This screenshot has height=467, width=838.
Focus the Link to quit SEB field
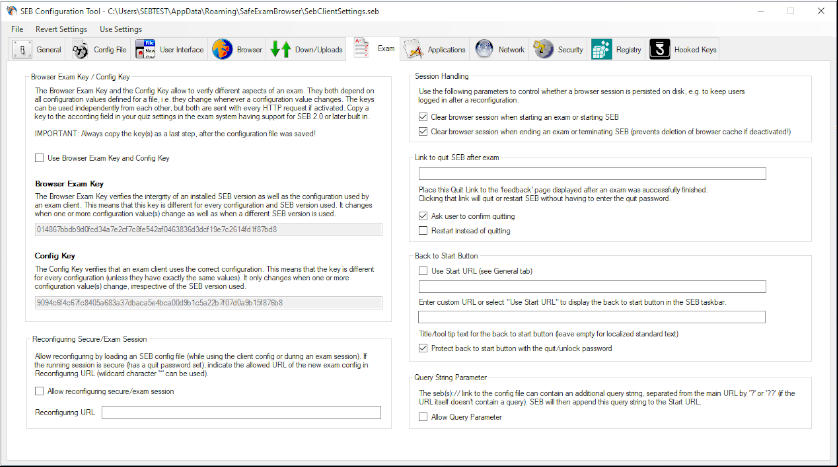tap(592, 173)
